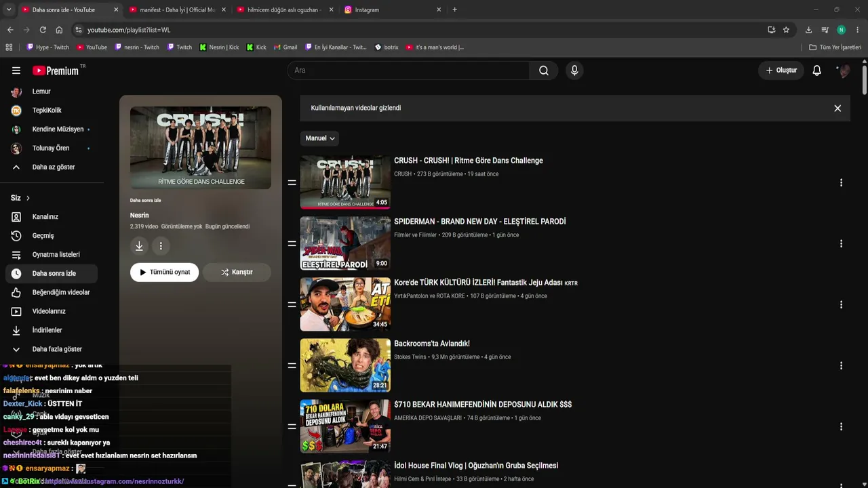Click the 'Oluştur' create button
Viewport: 868px width, 488px height.
point(781,70)
